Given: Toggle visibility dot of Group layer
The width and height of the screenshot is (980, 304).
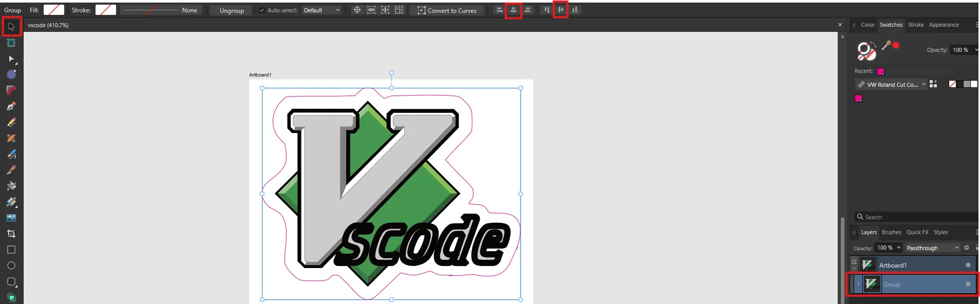Looking at the screenshot, I should click(x=968, y=284).
